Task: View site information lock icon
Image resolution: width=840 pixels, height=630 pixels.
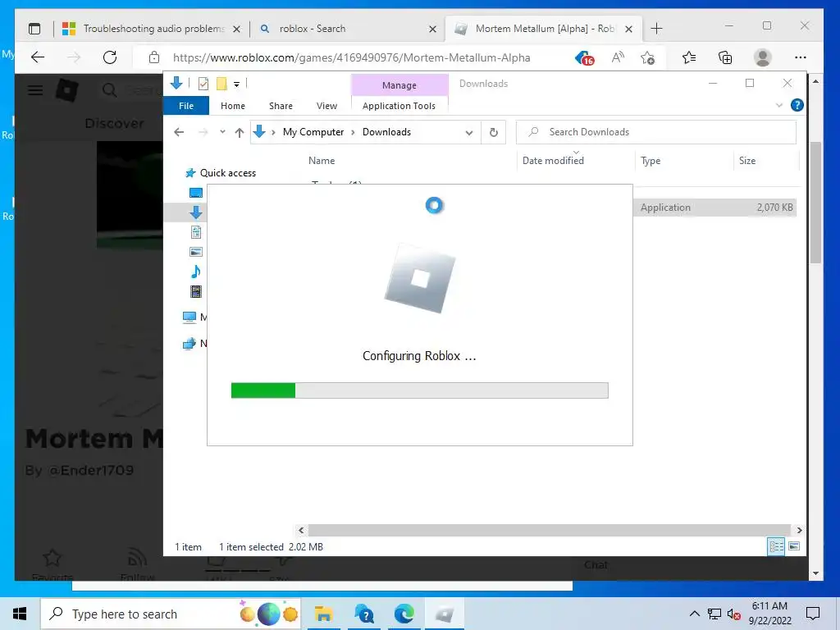Action: [154, 57]
